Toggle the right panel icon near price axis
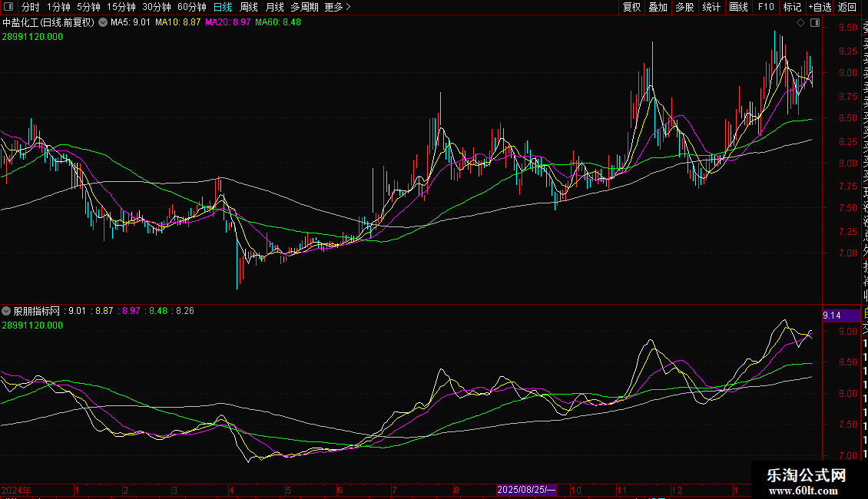Screen dimensions: 868x499 coord(814,23)
